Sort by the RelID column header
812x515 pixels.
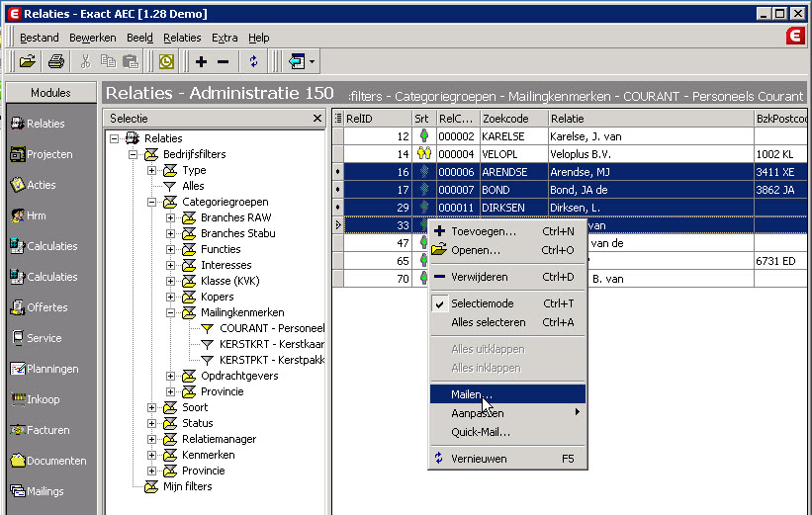[x=378, y=119]
